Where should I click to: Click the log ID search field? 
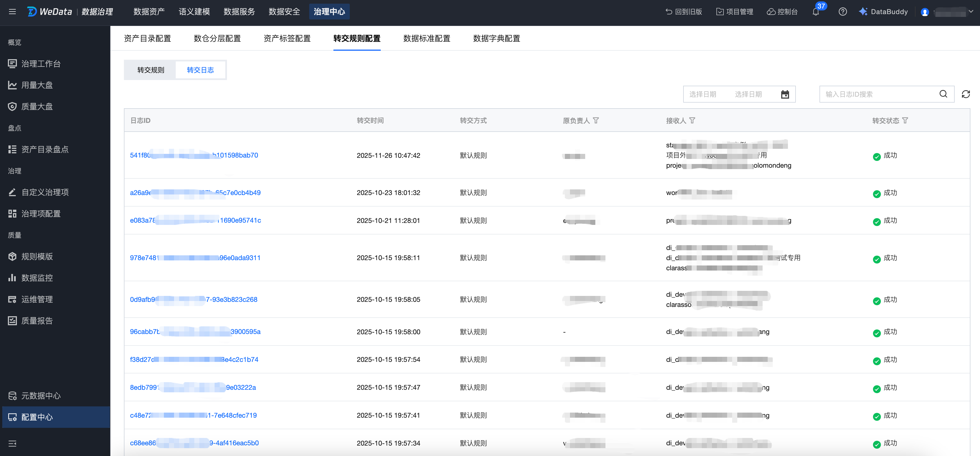coord(879,94)
